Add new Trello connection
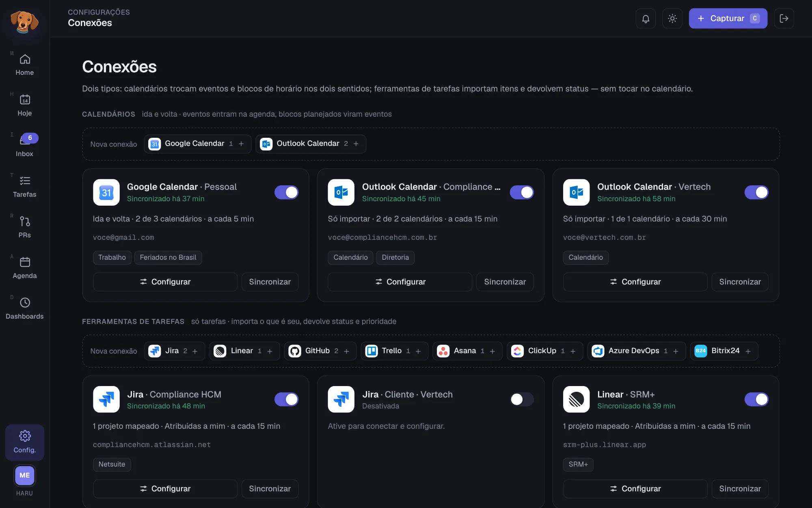 tap(395, 351)
